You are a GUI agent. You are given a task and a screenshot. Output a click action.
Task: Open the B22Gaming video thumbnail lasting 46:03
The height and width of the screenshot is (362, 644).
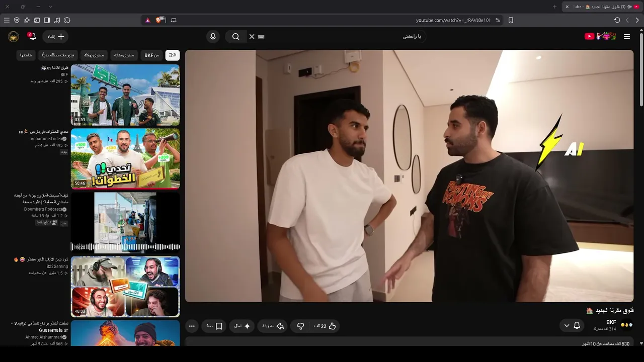(x=125, y=287)
